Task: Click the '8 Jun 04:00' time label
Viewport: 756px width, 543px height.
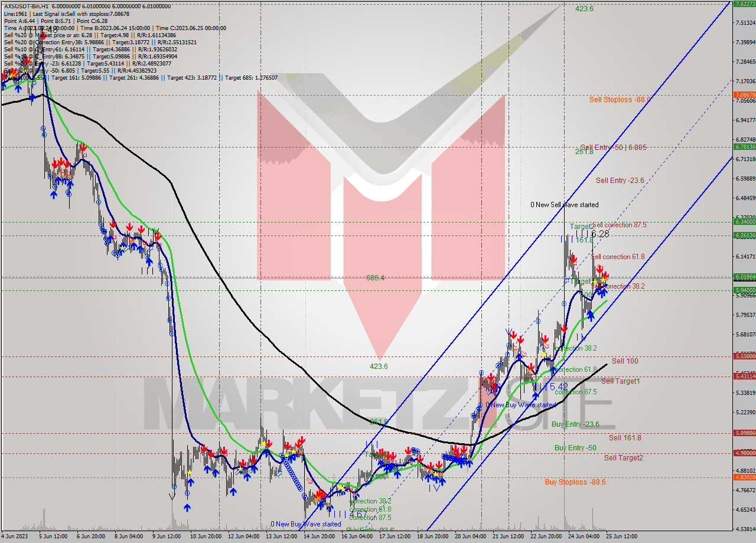Action: pos(129,537)
